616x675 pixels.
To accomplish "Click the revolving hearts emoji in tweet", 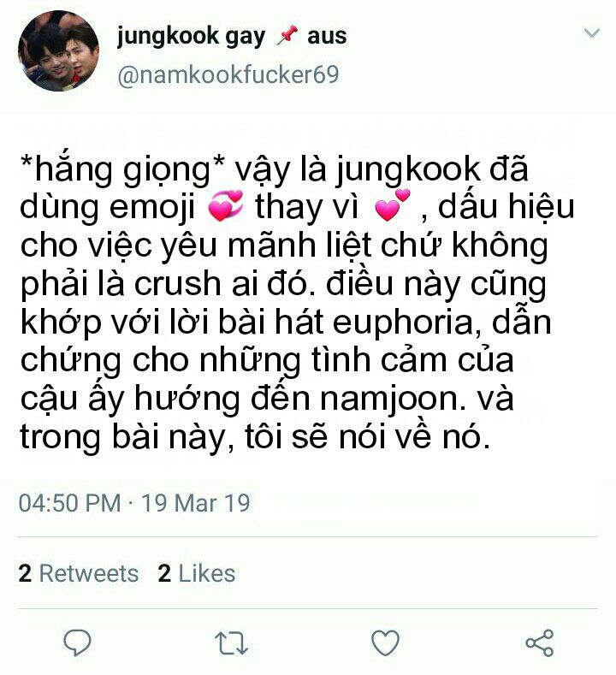I will tap(225, 206).
